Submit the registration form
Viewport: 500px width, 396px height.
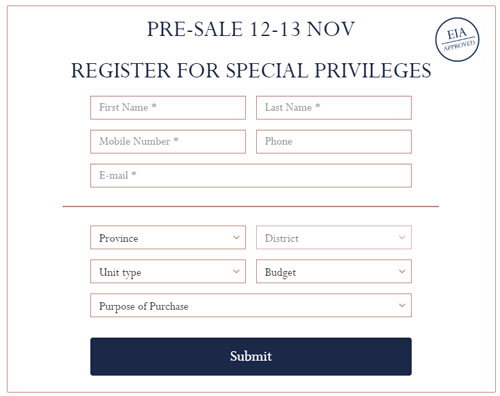(251, 356)
